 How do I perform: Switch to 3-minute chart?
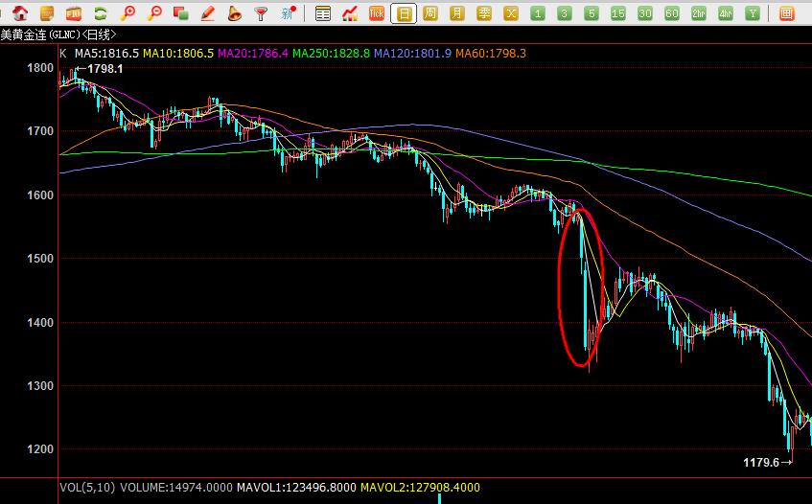565,13
